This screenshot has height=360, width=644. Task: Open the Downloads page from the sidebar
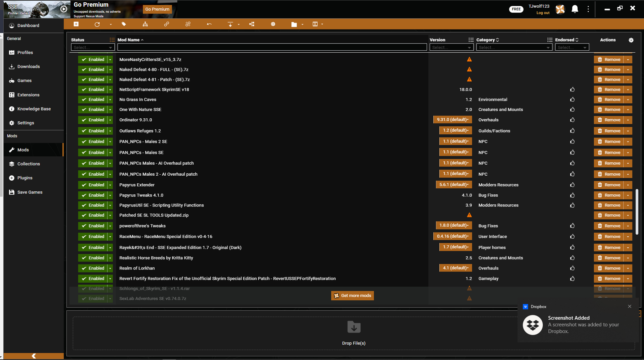[28, 66]
